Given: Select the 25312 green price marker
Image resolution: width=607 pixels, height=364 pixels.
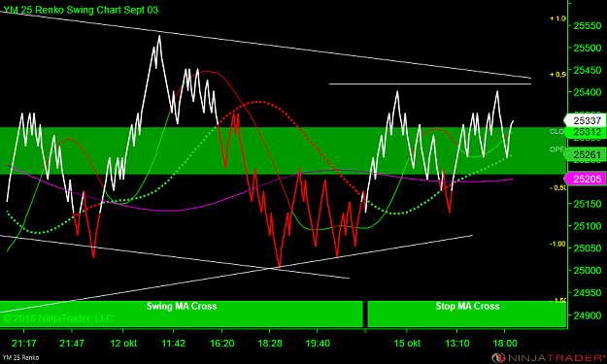Looking at the screenshot, I should 585,132.
